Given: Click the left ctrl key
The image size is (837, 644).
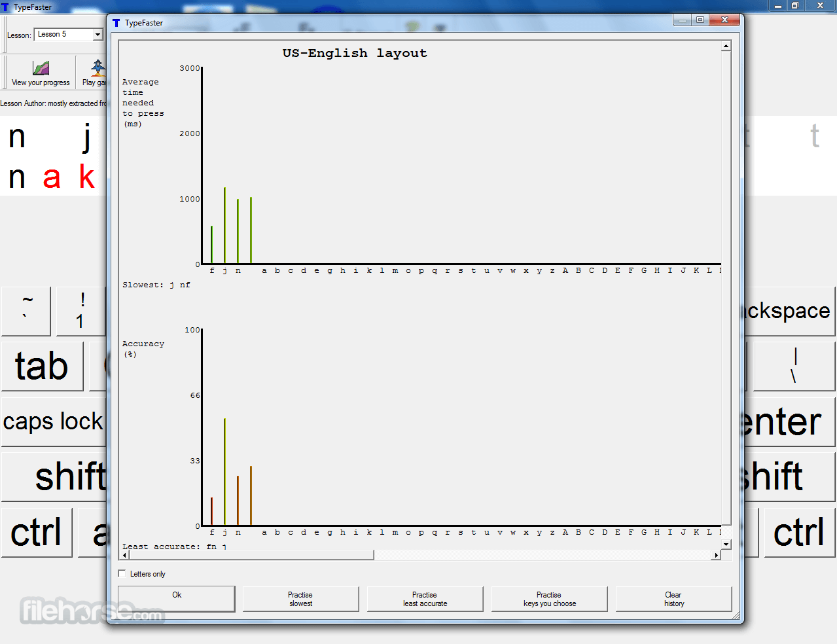Looking at the screenshot, I should click(37, 533).
